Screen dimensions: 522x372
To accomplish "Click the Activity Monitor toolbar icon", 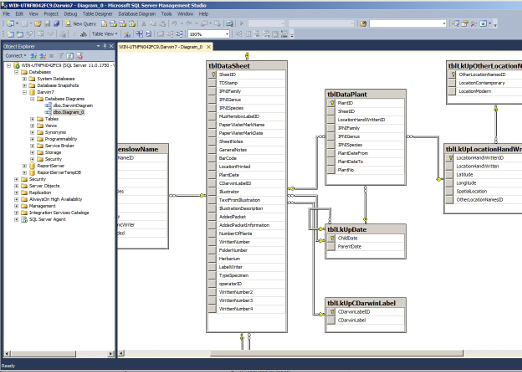I will [x=229, y=24].
